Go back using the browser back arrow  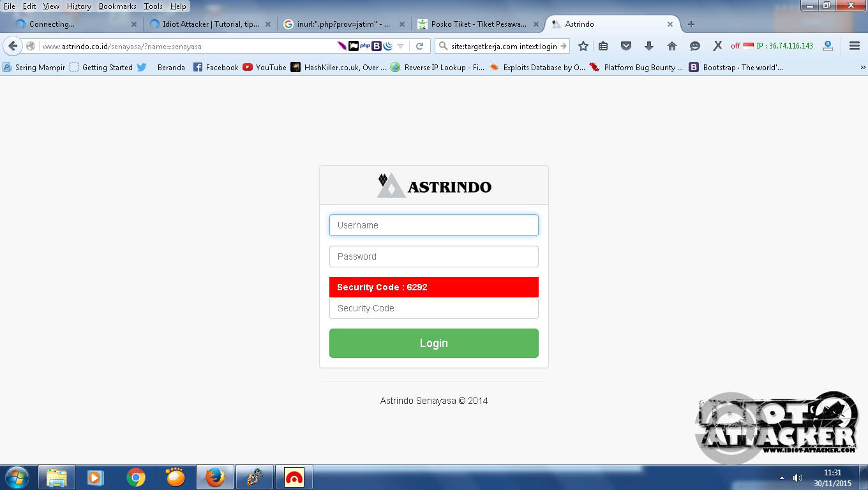[13, 46]
